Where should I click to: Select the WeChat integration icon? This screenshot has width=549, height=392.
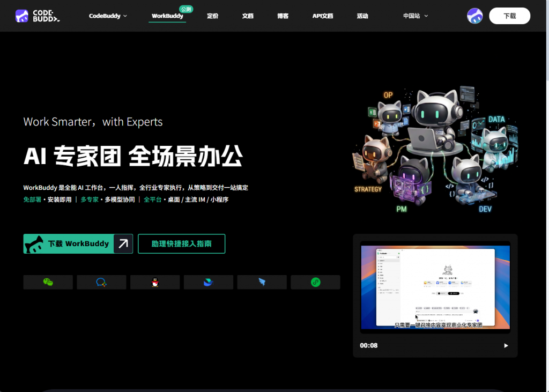[x=48, y=282]
